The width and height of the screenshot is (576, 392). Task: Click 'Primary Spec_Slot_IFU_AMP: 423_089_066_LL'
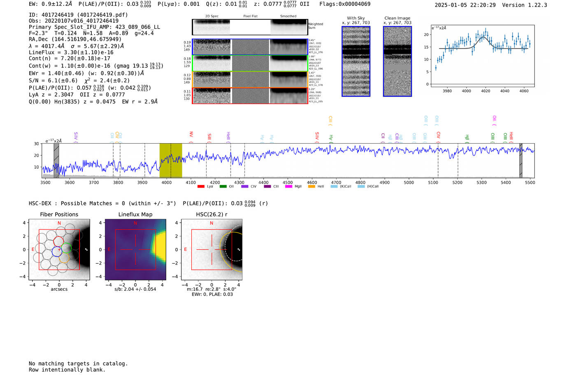click(x=95, y=27)
